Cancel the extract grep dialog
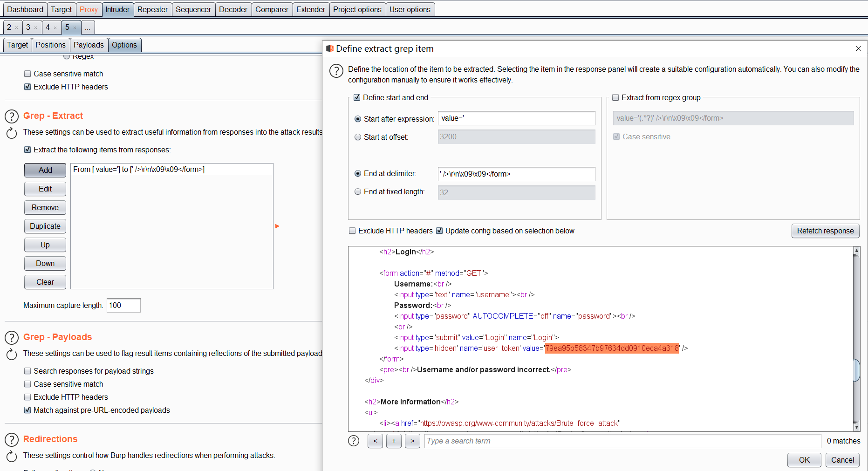 [842, 460]
